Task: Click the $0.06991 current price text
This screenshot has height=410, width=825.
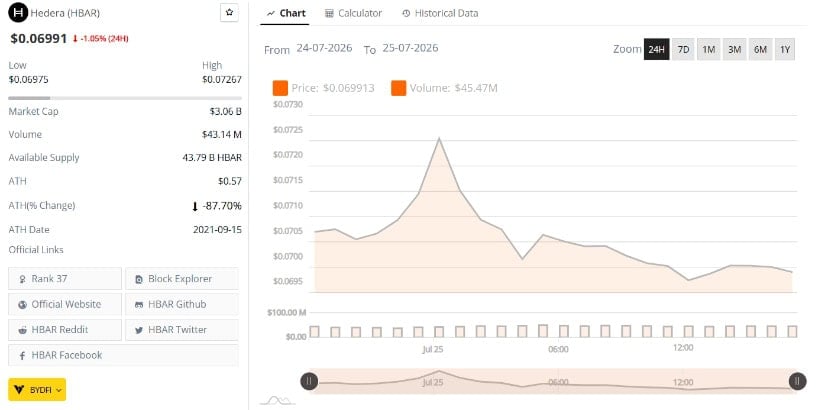Action: tap(38, 38)
